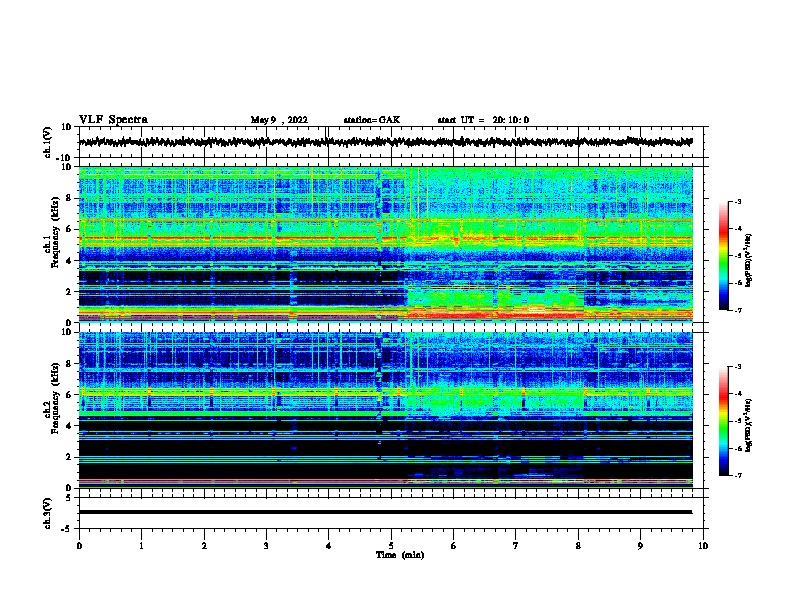The image size is (792, 612).
Task: Click the "6" kHz tick on ch.2 frequency axis
Action: [69, 395]
